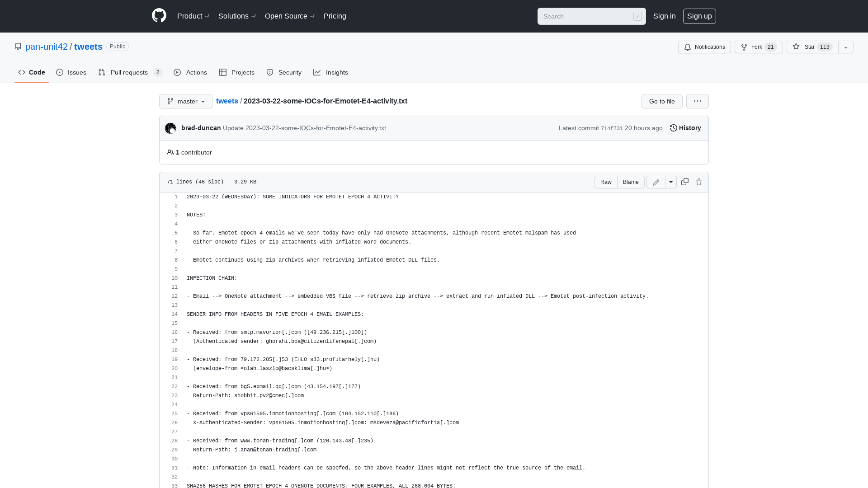Expand the more options menu ellipsis
The width and height of the screenshot is (868, 488).
tap(698, 101)
